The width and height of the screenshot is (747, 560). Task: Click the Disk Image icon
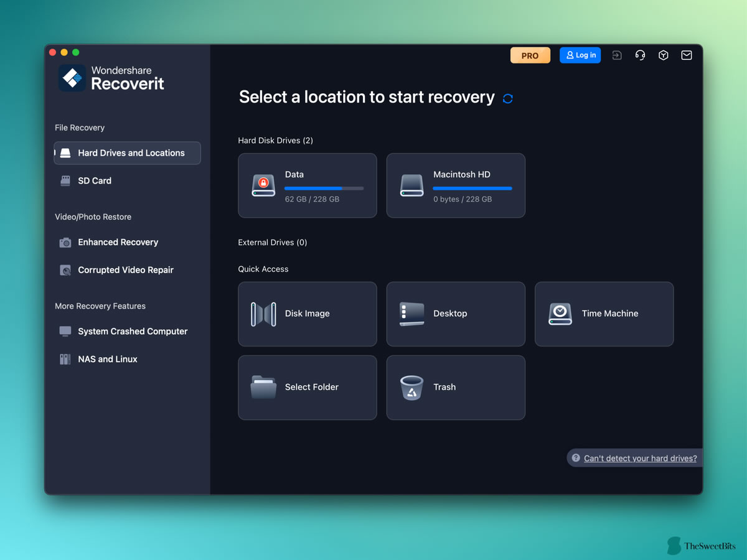(x=263, y=314)
